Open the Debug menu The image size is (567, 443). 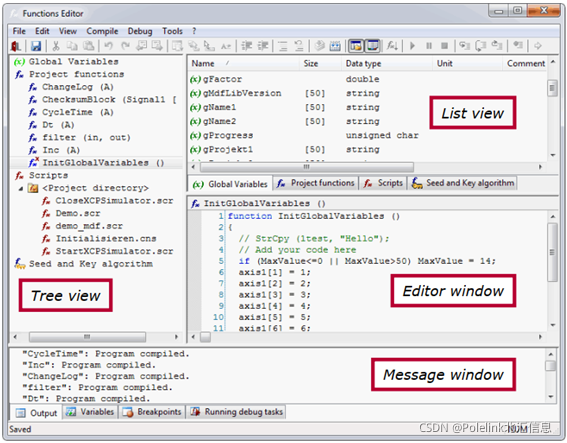point(140,31)
